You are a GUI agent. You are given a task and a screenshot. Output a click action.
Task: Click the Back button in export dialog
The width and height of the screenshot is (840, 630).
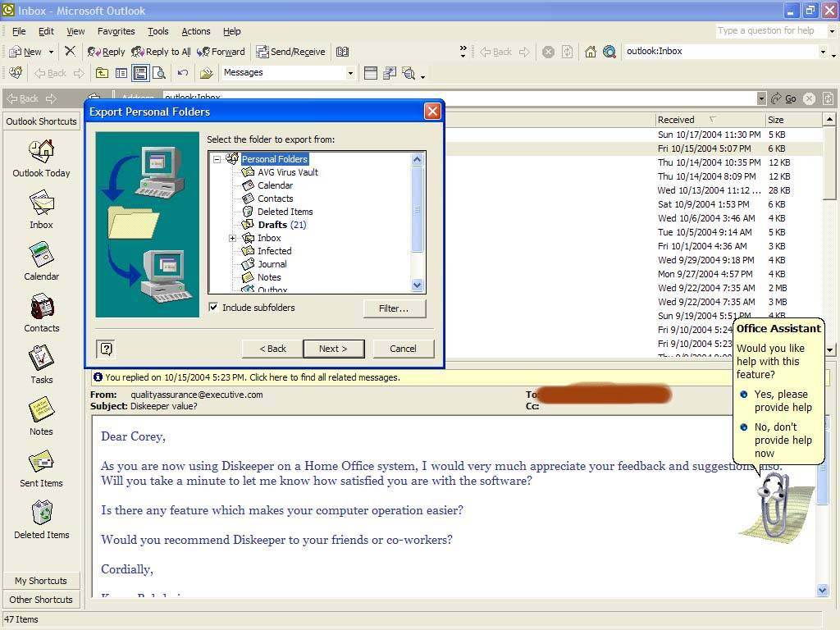pyautogui.click(x=272, y=349)
